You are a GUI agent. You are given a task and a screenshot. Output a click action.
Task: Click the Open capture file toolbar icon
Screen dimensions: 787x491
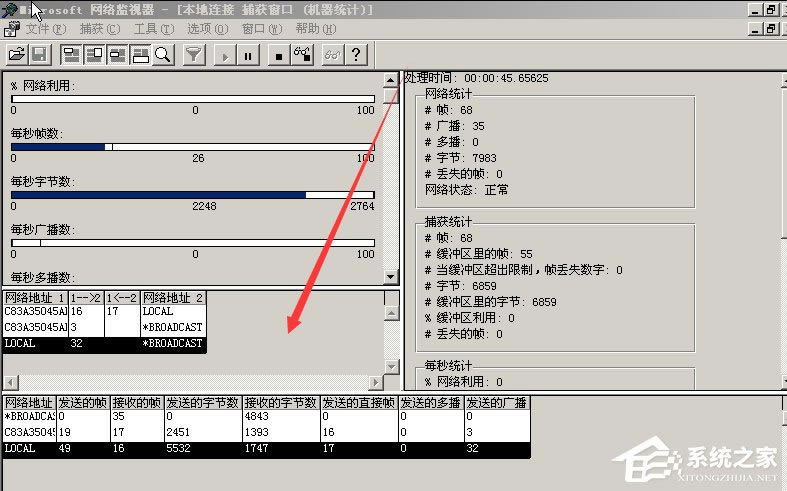click(x=17, y=54)
